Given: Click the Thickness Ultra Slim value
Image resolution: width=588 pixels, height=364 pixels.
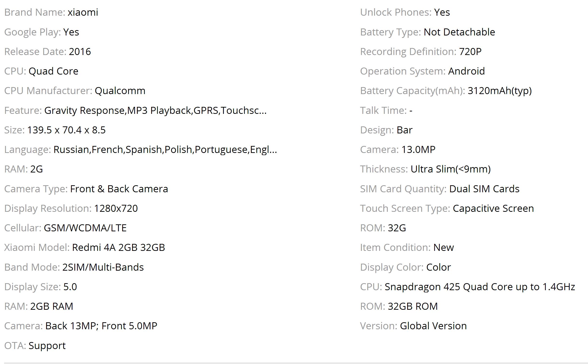Looking at the screenshot, I should pos(451,169).
